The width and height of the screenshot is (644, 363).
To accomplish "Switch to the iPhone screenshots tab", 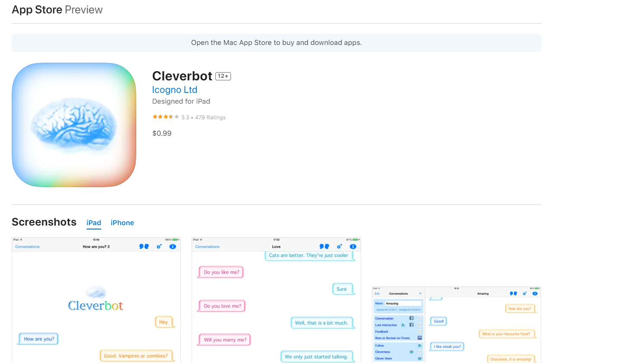I will pos(122,223).
